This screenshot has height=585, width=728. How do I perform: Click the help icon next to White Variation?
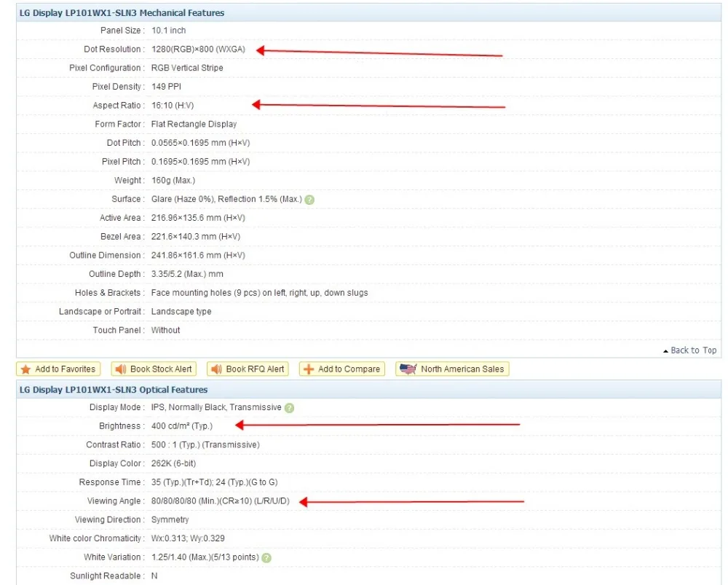[x=266, y=557]
